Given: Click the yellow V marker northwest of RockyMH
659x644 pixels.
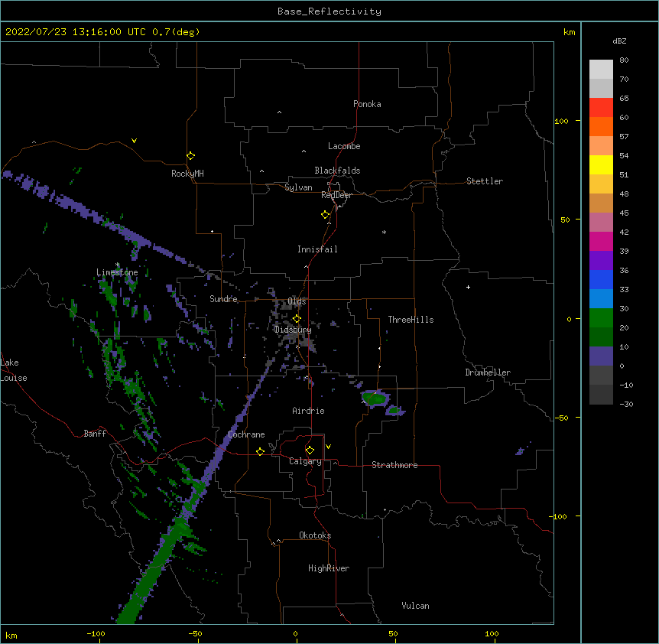Looking at the screenshot, I should [134, 141].
